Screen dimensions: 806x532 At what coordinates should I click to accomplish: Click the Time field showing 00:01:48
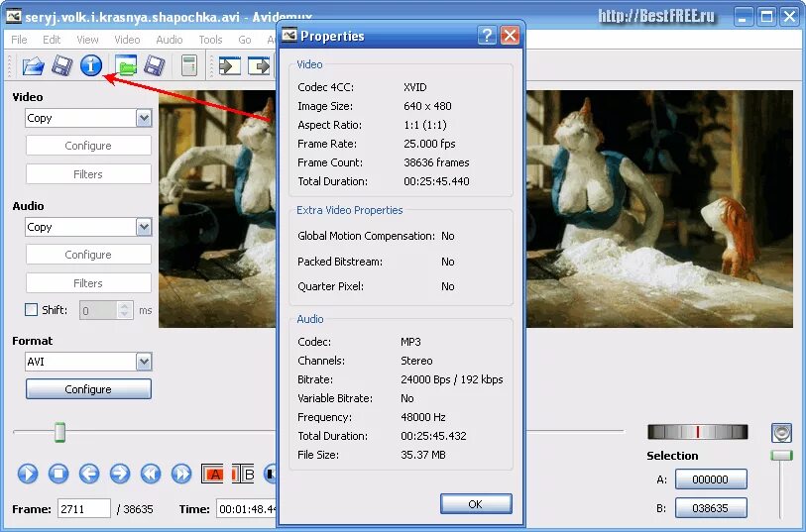[247, 509]
